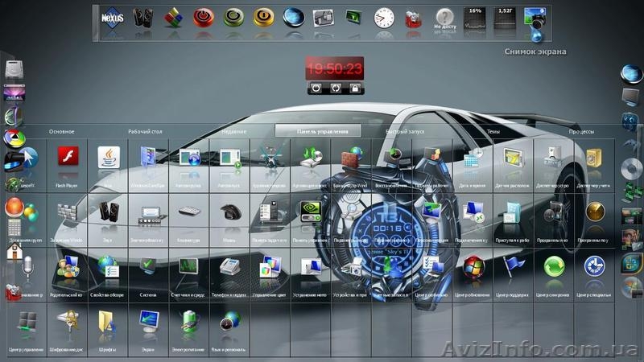Select the Темы tab
The width and height of the screenshot is (644, 362).
tap(493, 131)
